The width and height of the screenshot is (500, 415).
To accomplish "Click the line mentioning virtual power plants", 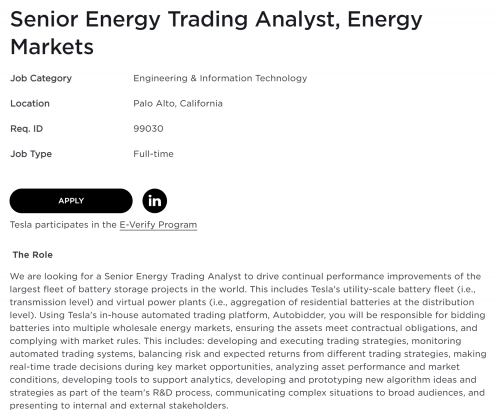I will [x=242, y=302].
